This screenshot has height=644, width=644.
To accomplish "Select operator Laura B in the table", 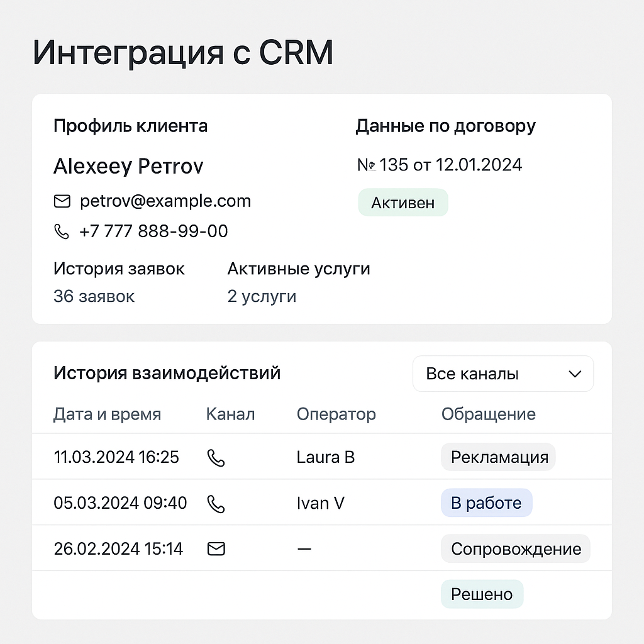I will click(x=326, y=457).
